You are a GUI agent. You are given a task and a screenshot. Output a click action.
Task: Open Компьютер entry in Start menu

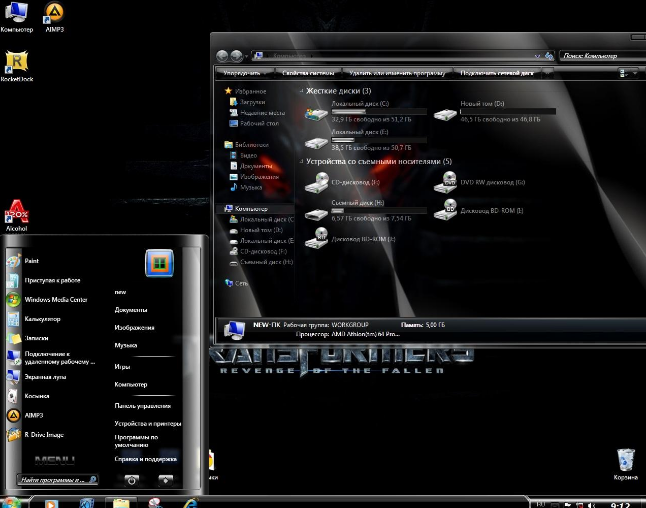click(131, 384)
